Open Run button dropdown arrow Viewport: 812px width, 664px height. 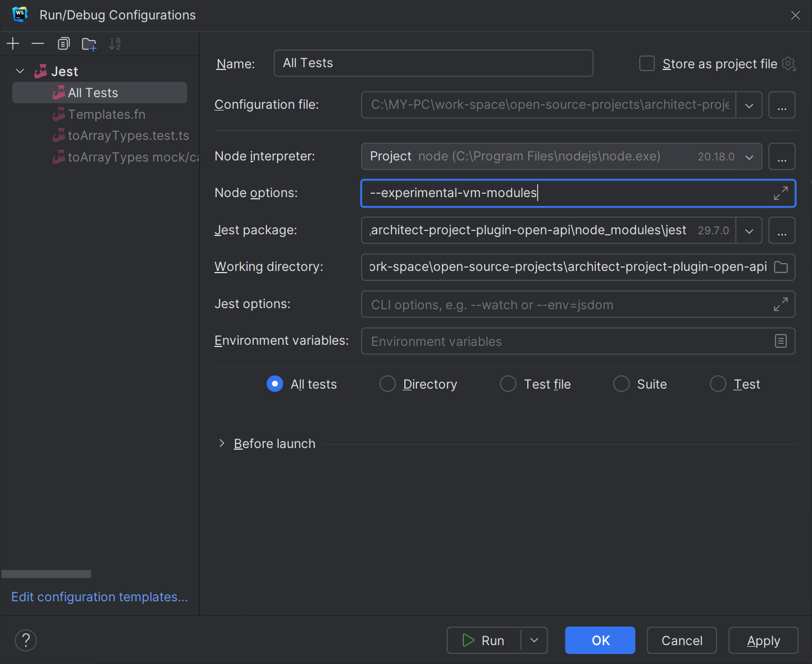(x=534, y=640)
